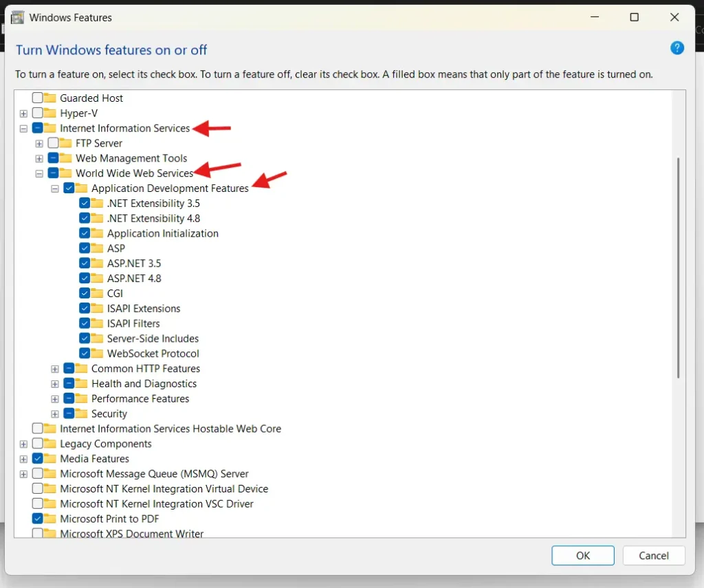Uncheck Application Development Features checkbox
Viewport: 704px width, 588px height.
click(69, 188)
